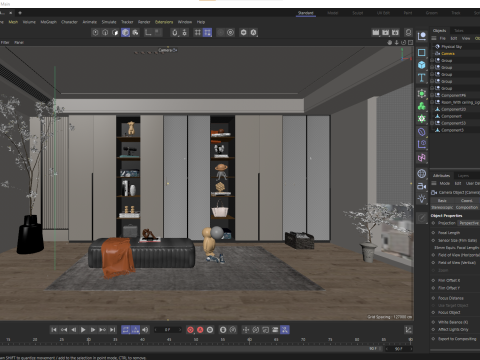480x360 pixels.
Task: Select the Physical Sky object
Action: (x=451, y=47)
